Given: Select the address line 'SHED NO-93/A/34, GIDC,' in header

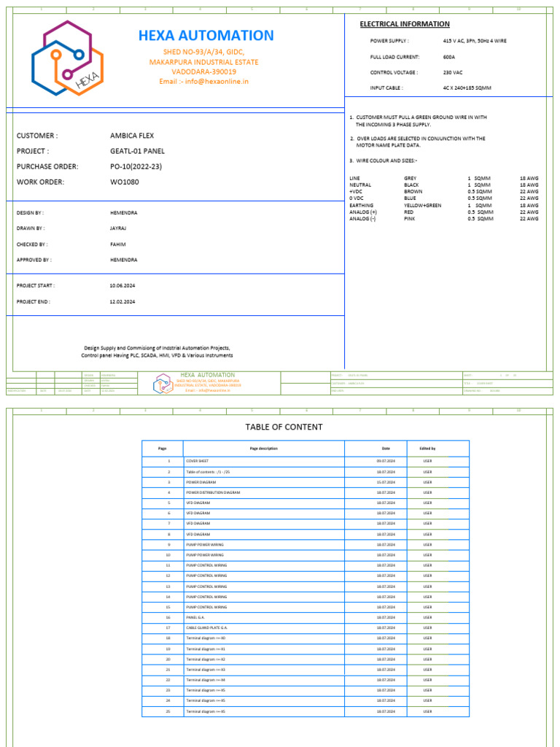Looking at the screenshot, I should (x=204, y=52).
